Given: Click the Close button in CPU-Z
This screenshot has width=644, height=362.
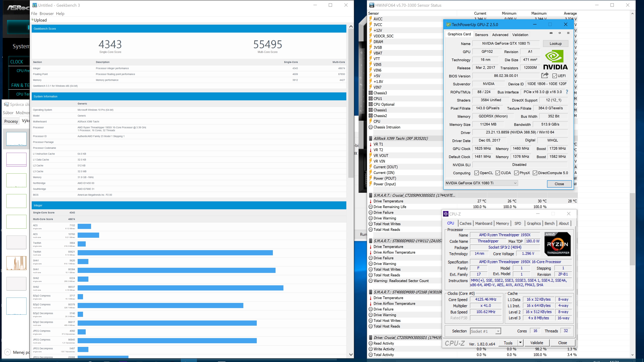Looking at the screenshot, I should tap(562, 343).
